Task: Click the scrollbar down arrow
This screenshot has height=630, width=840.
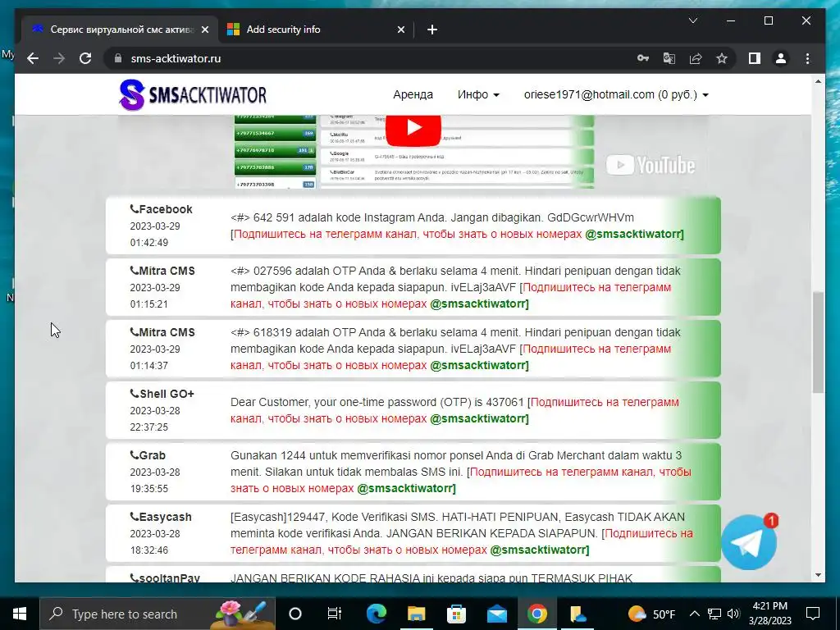Action: click(x=818, y=575)
